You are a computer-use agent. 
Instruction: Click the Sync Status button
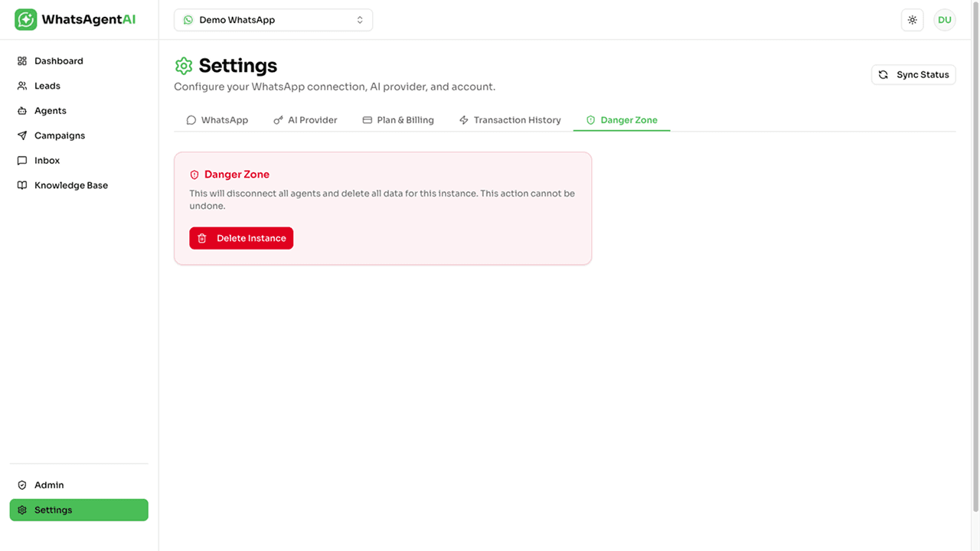click(x=913, y=75)
